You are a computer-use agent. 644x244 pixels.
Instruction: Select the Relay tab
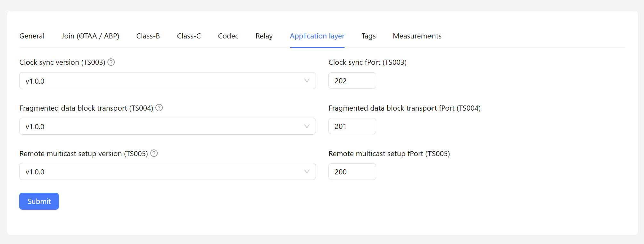(x=264, y=36)
